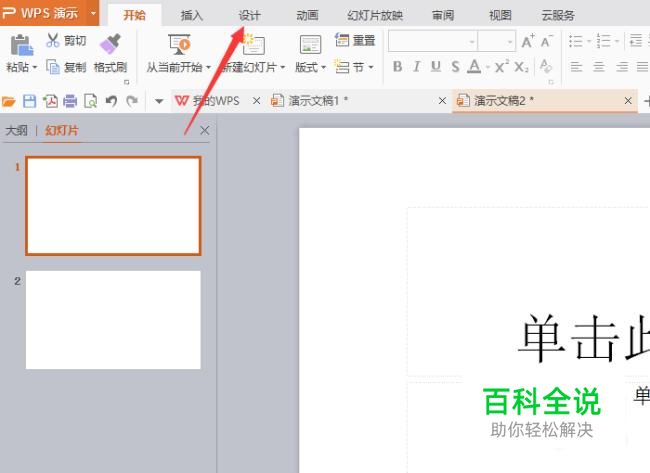Close the slide thumbnail pane

[204, 131]
